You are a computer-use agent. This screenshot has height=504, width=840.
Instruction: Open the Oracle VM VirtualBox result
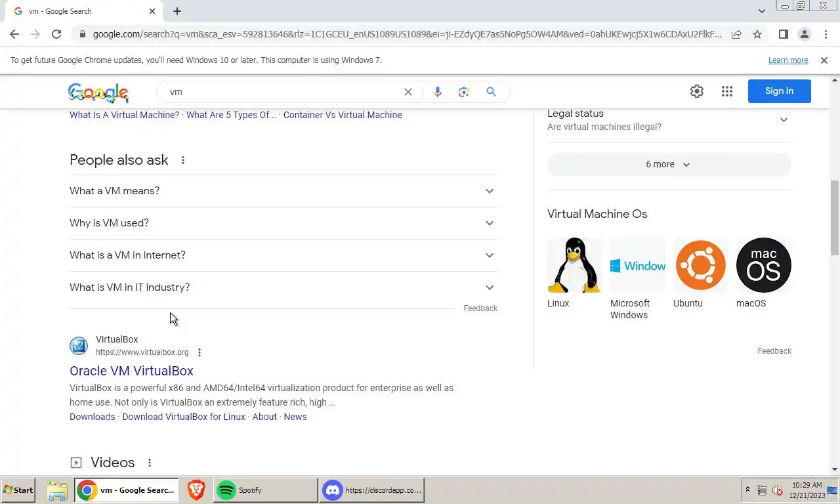click(131, 371)
